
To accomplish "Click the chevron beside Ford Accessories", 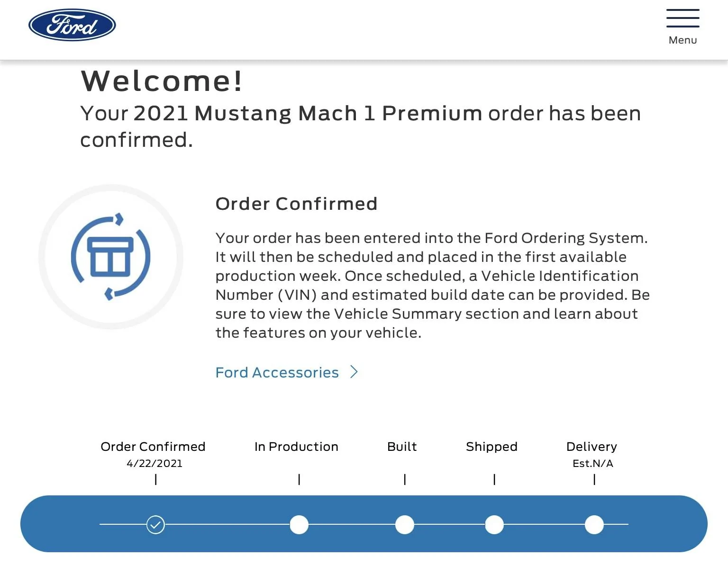I will point(354,372).
